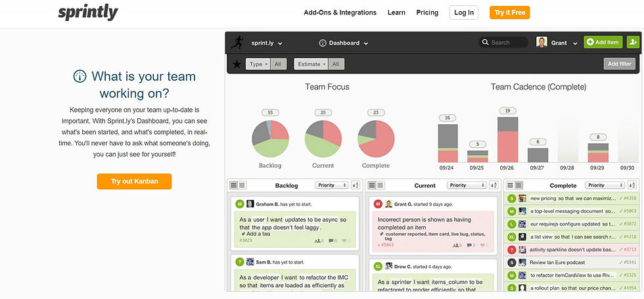The width and height of the screenshot is (644, 299).
Task: Switch Backlog column to card view
Action: point(242,185)
